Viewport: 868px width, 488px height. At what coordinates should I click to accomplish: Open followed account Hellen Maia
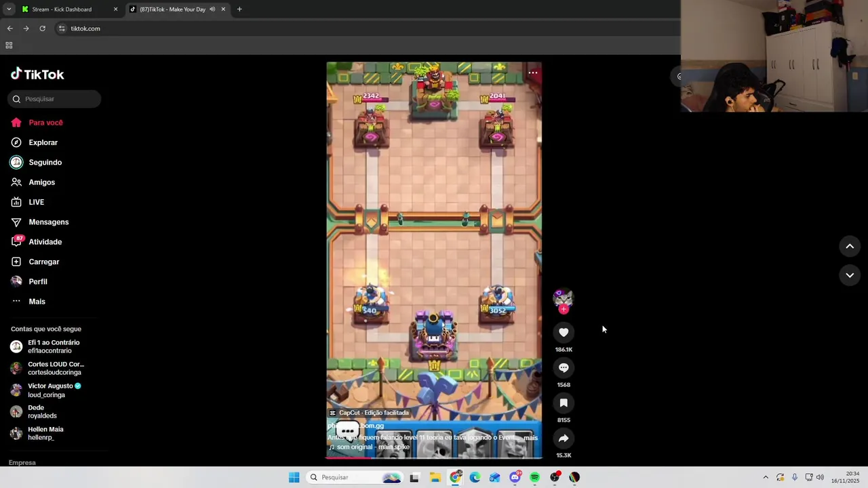(x=37, y=433)
